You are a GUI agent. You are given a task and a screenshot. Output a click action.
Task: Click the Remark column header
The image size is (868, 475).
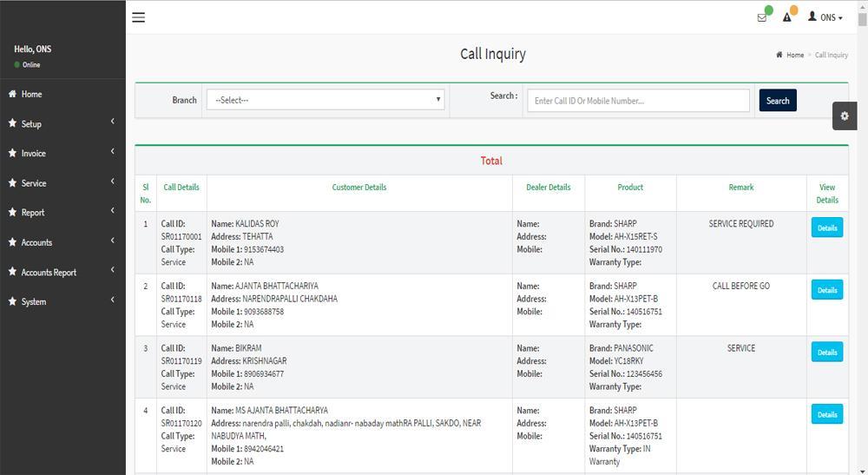pos(741,187)
